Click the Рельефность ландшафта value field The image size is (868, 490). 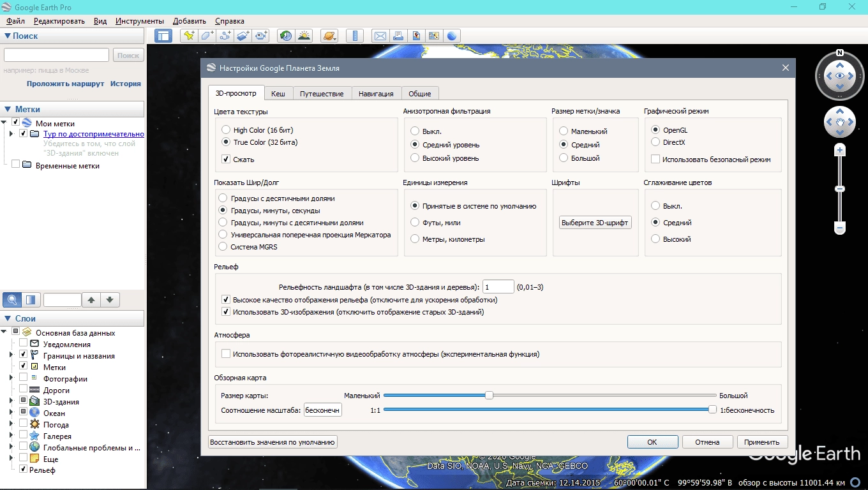[x=498, y=286]
